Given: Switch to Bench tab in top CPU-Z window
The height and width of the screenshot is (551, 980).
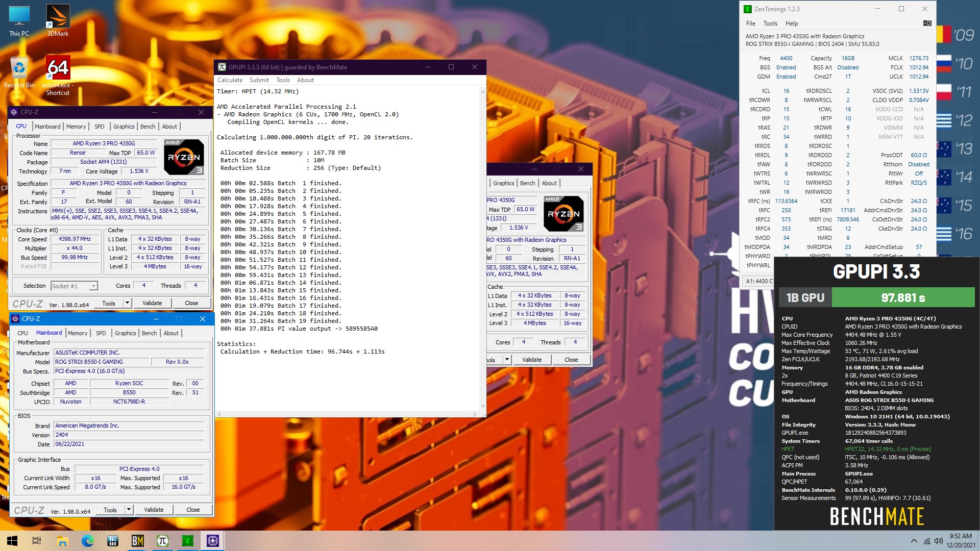Looking at the screenshot, I should (x=148, y=127).
